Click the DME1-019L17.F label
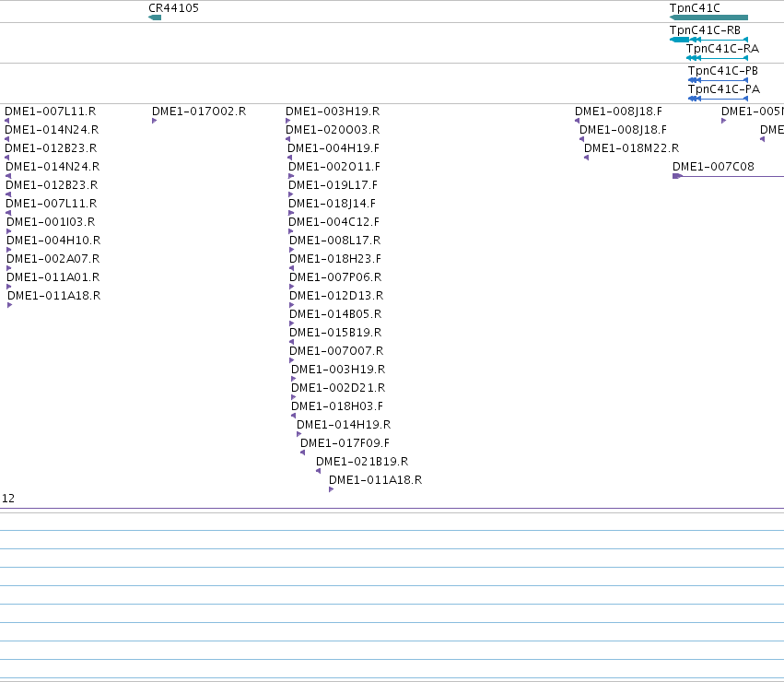The height and width of the screenshot is (682, 784). coord(333,185)
